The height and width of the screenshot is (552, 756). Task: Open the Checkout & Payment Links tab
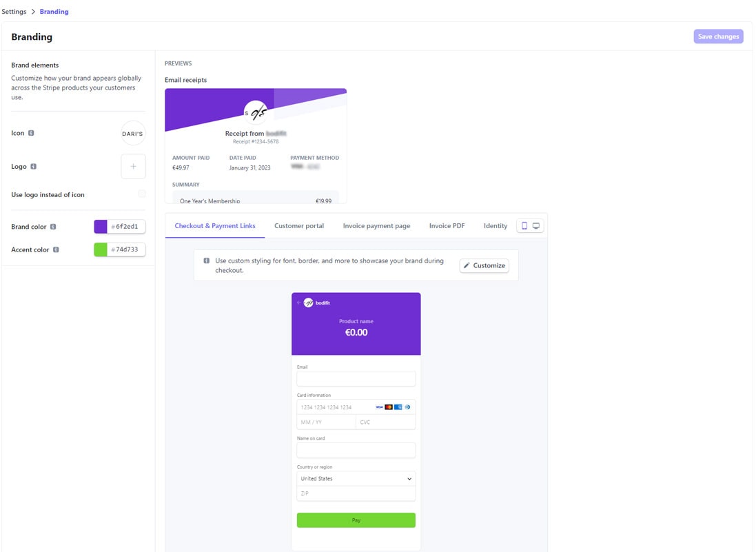point(215,225)
